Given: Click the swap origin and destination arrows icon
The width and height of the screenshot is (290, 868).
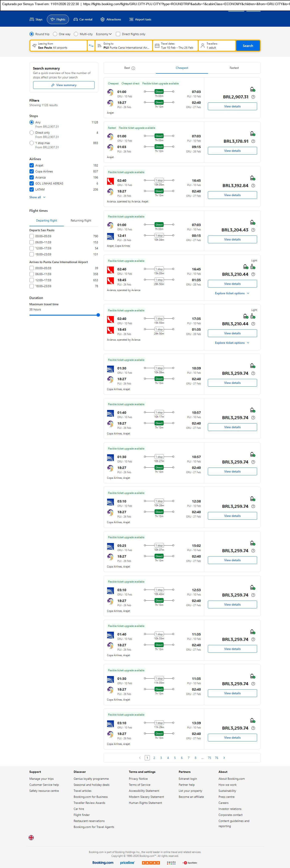Looking at the screenshot, I should coord(91,46).
